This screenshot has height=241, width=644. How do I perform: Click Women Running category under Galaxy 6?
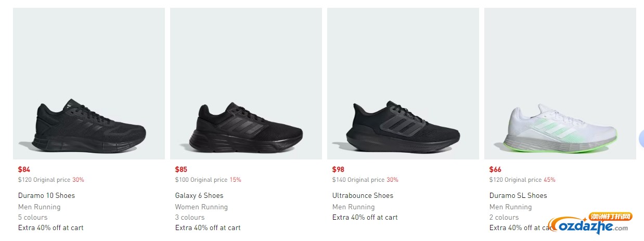(201, 207)
